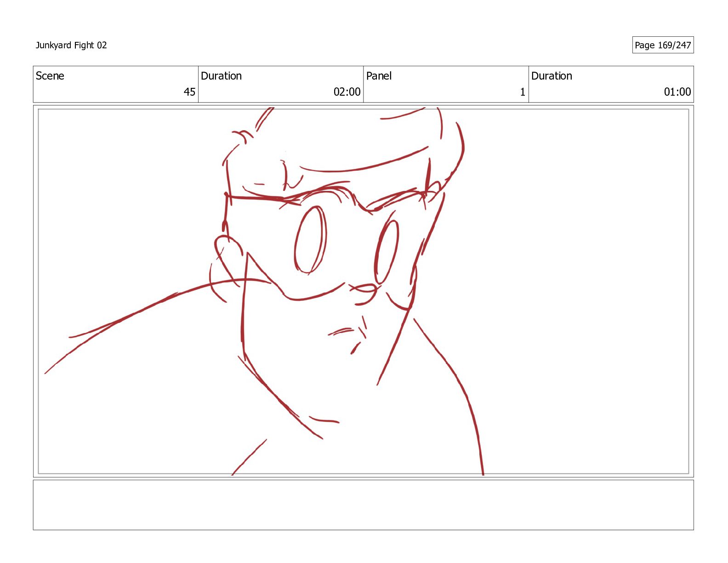Click the 'Page 169/247' page indicator
The height and width of the screenshot is (563, 728).
663,45
